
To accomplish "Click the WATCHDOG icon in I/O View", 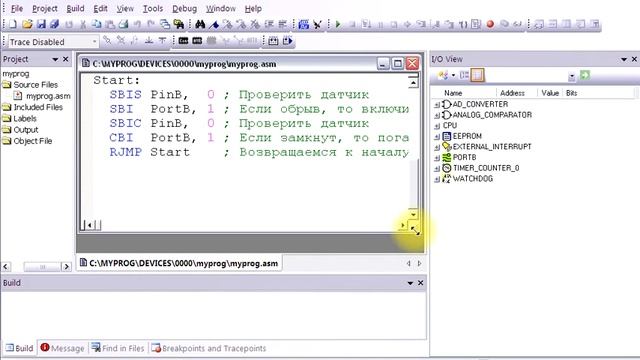I will point(447,178).
